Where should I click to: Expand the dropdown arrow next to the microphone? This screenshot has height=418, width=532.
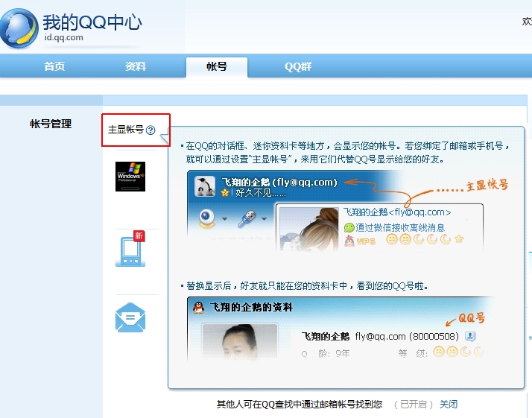(265, 220)
